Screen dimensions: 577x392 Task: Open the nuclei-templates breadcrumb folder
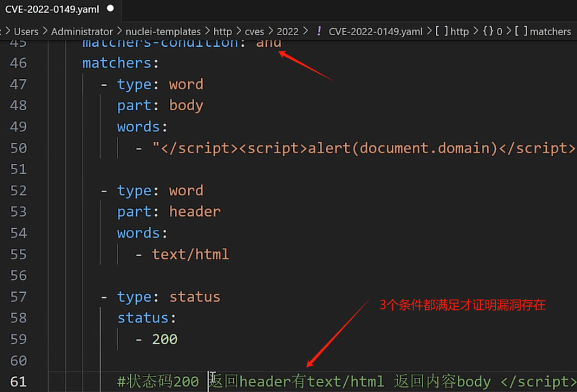[163, 31]
